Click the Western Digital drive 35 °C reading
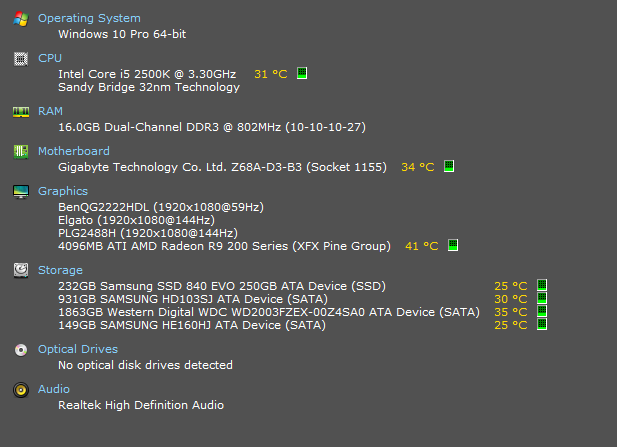 [x=511, y=312]
